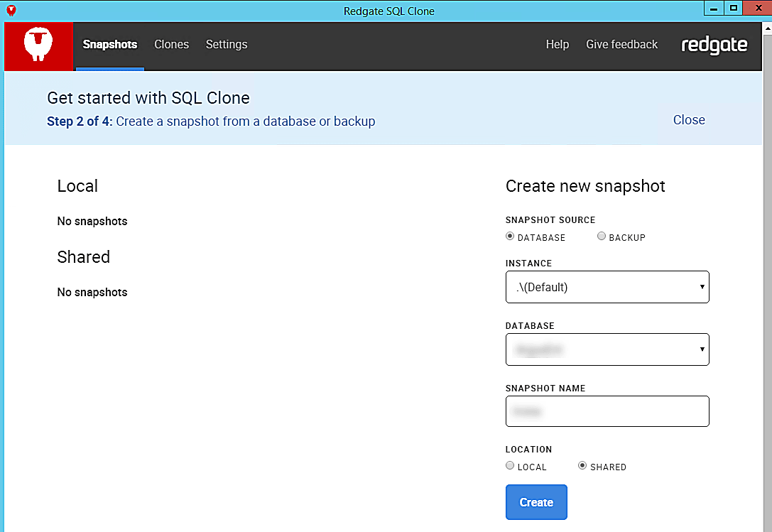Click the SNAPSHOT NAME input field
Screen dimensions: 772x532
[607, 411]
